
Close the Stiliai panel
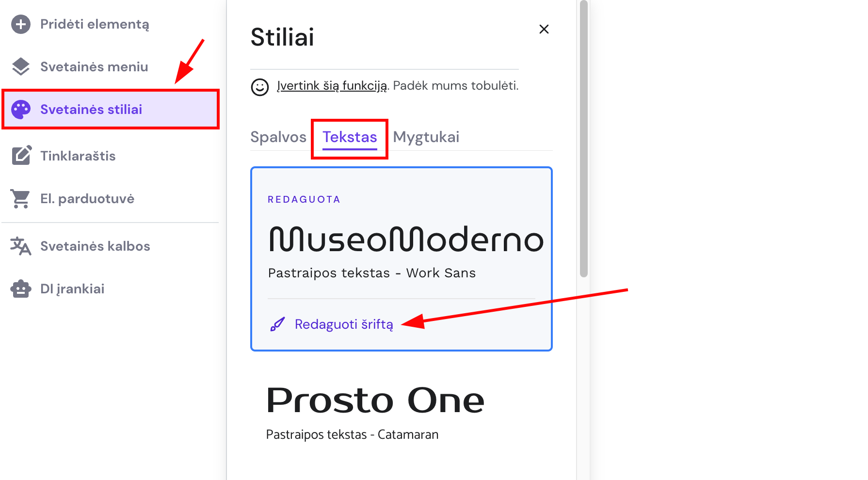point(544,29)
